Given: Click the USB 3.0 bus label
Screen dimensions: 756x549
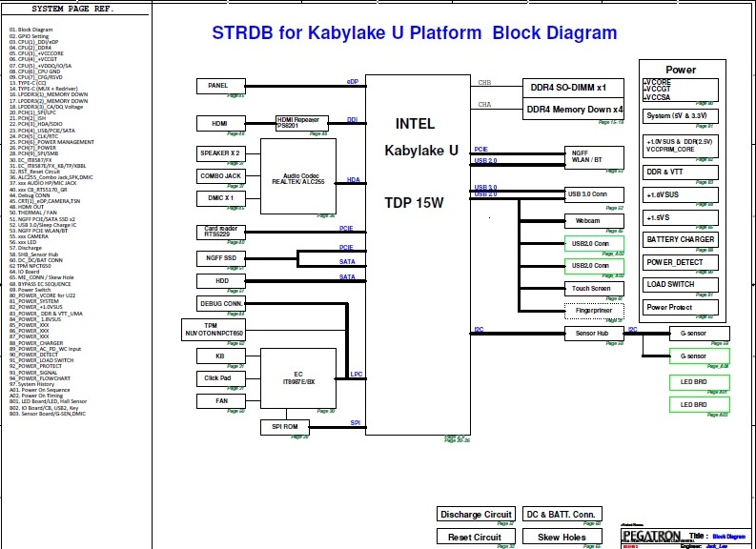Looking at the screenshot, I should 485,187.
